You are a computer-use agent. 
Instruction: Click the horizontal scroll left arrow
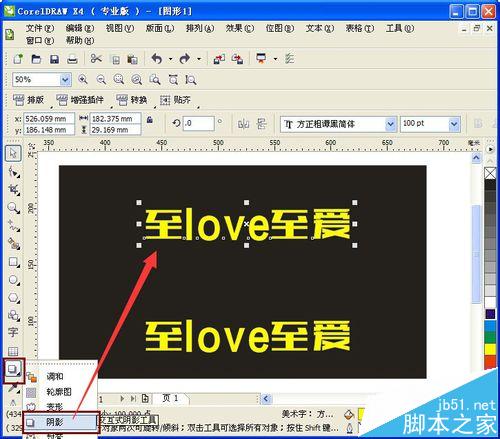pos(266,398)
